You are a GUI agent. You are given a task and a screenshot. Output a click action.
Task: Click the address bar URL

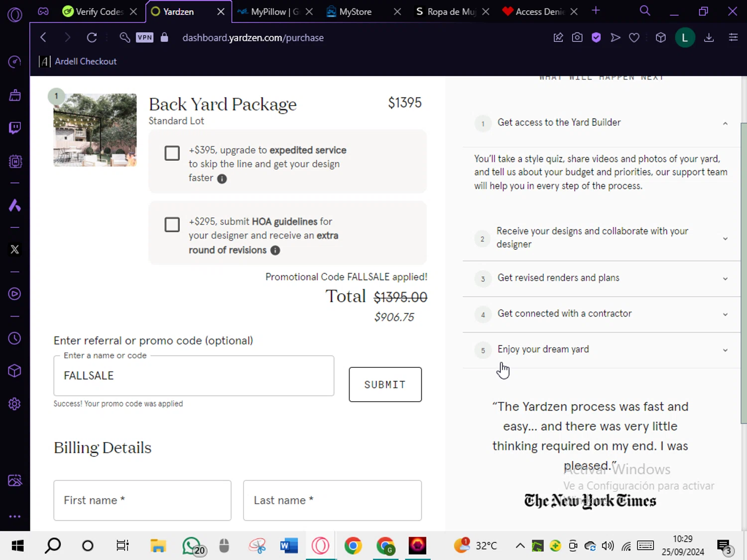pos(253,38)
